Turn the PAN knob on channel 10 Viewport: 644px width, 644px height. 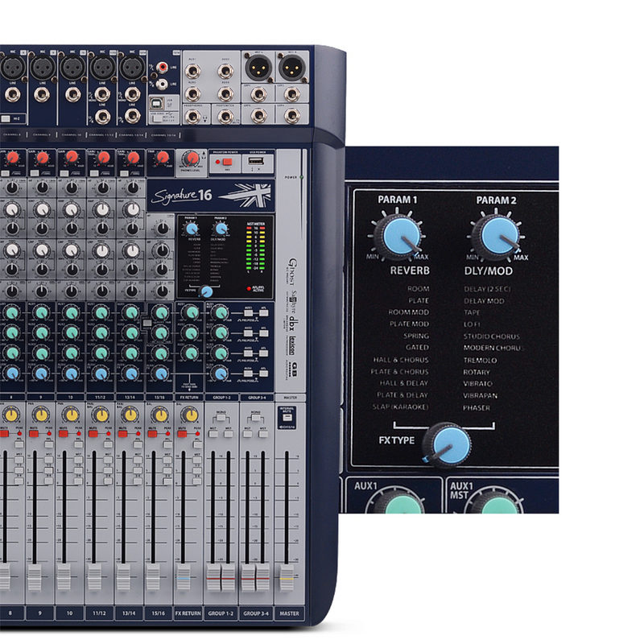[70, 415]
